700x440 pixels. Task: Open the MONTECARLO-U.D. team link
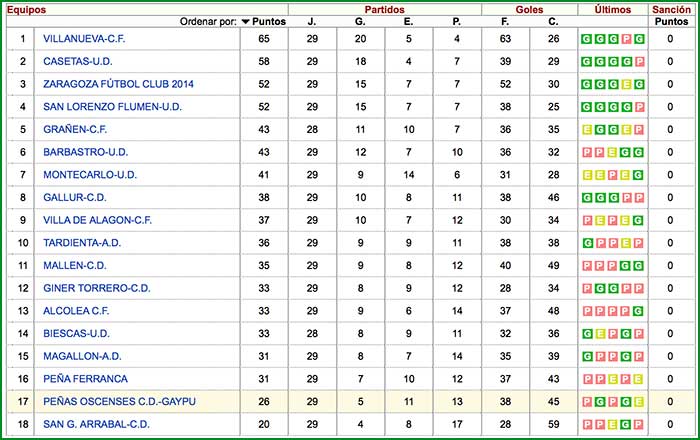click(x=90, y=175)
